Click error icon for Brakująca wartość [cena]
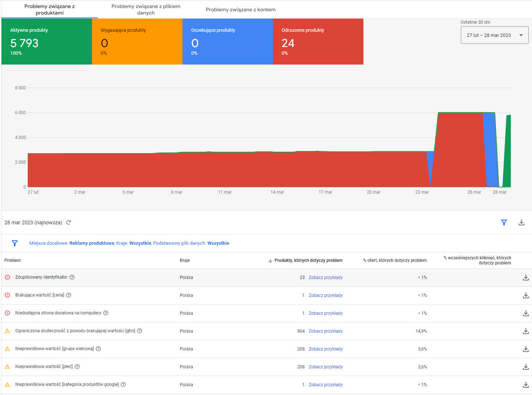Viewport: 532px width, 395px height. coord(7,295)
